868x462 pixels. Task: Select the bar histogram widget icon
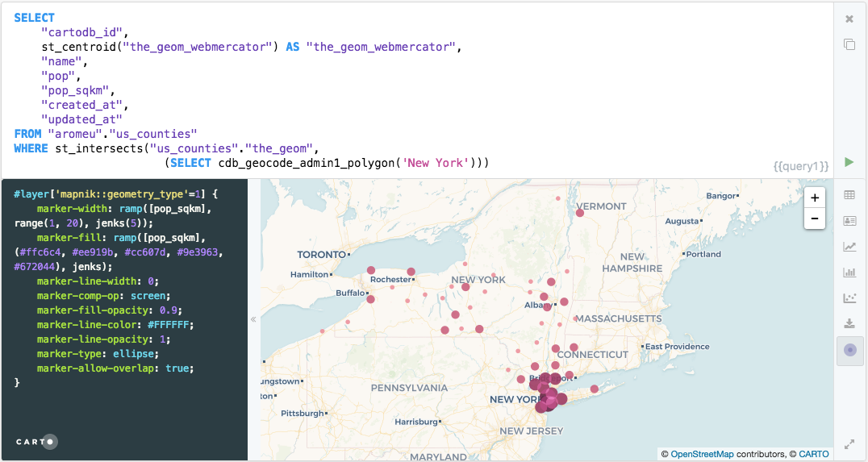point(849,273)
